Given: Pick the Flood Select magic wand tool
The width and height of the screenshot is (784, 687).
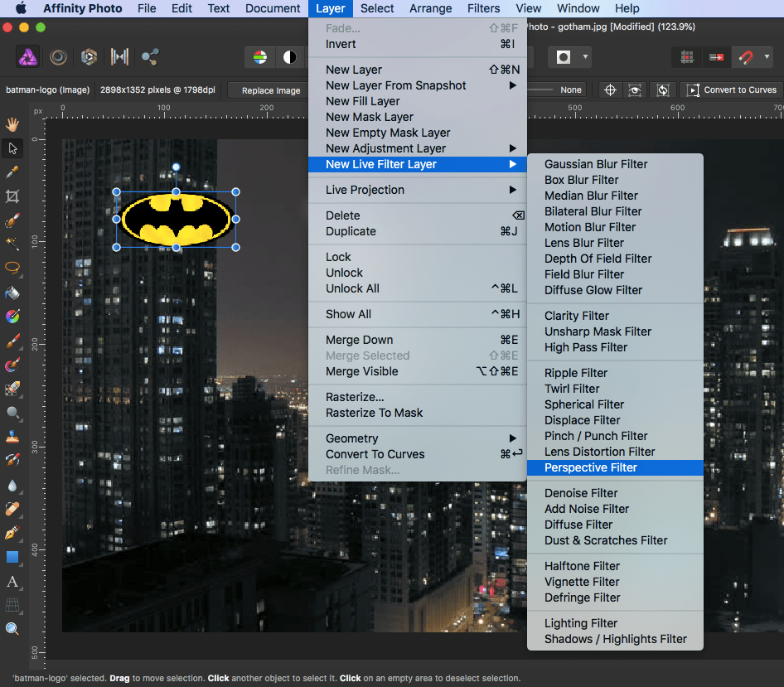Looking at the screenshot, I should coord(12,244).
